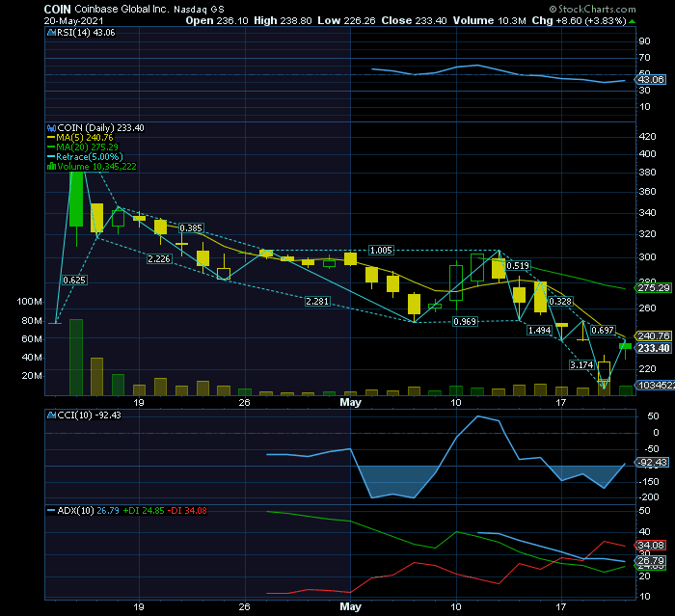Click the RSI(14) indicator legend icon

(x=52, y=33)
